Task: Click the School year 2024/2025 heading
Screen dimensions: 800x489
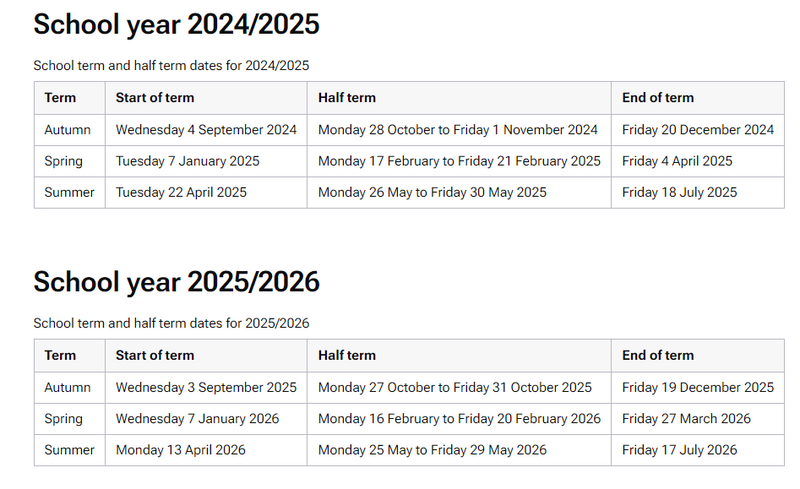Action: [176, 25]
